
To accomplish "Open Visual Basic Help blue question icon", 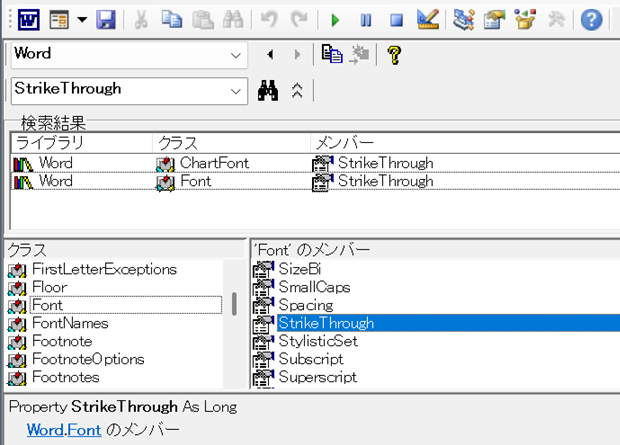I will tap(592, 19).
